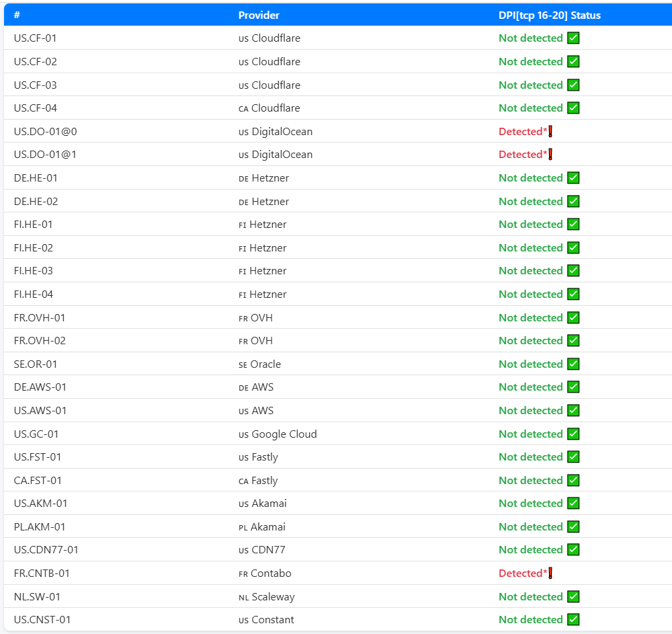This screenshot has width=672, height=634.
Task: Click the '#' column header
Action: pyautogui.click(x=17, y=15)
